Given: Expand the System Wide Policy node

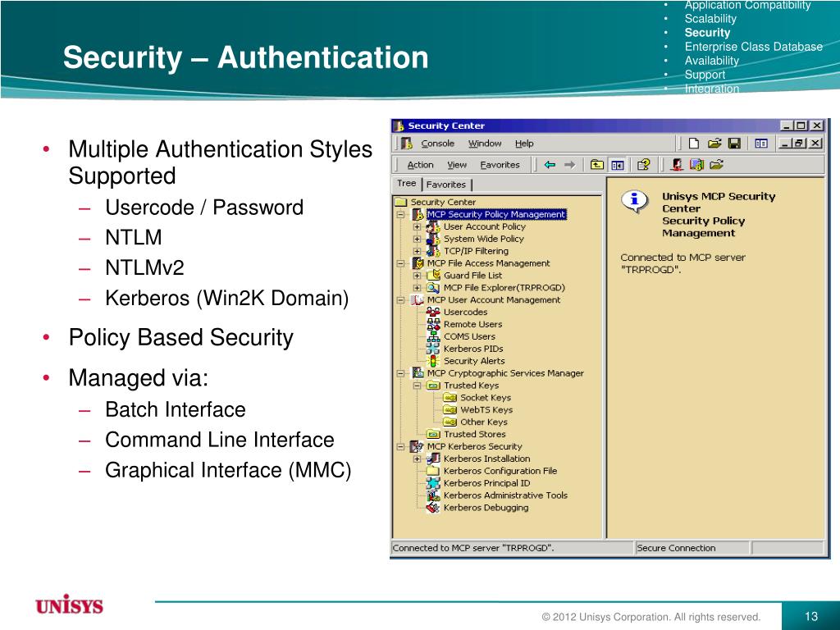Looking at the screenshot, I should [x=417, y=239].
